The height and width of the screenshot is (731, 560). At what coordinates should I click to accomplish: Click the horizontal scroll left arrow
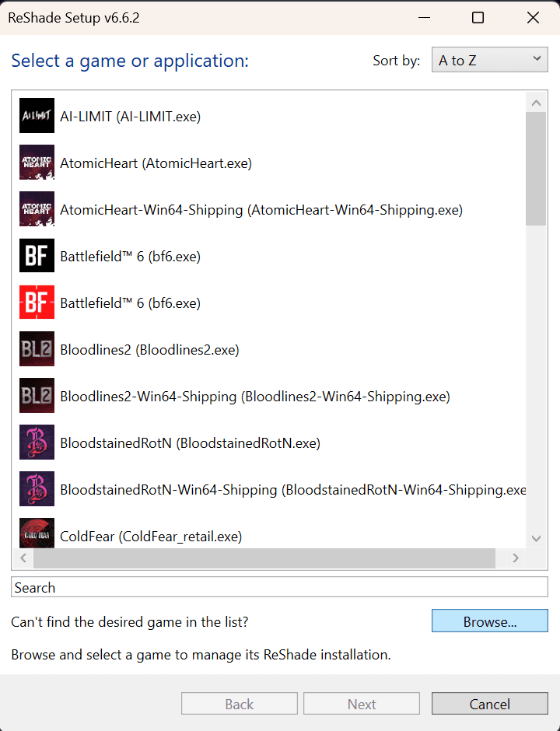[23, 558]
